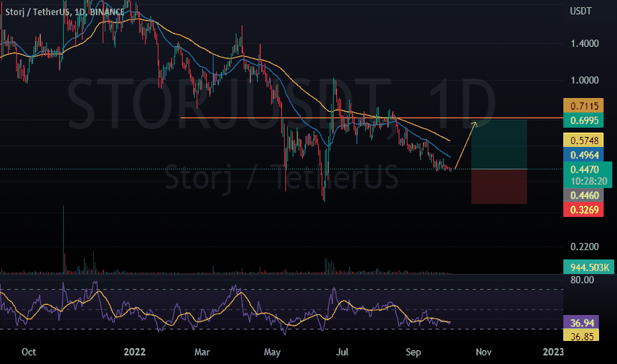This screenshot has height=364, width=617.
Task: Click the Oct label on time axis
Action: click(x=28, y=352)
